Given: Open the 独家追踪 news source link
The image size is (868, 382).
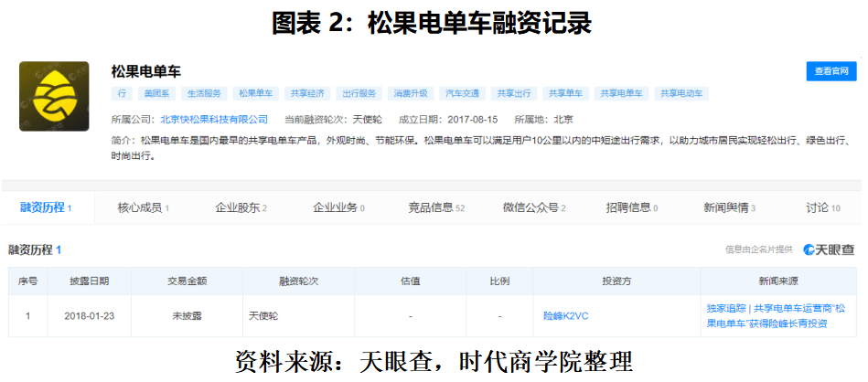Looking at the screenshot, I should (x=776, y=316).
